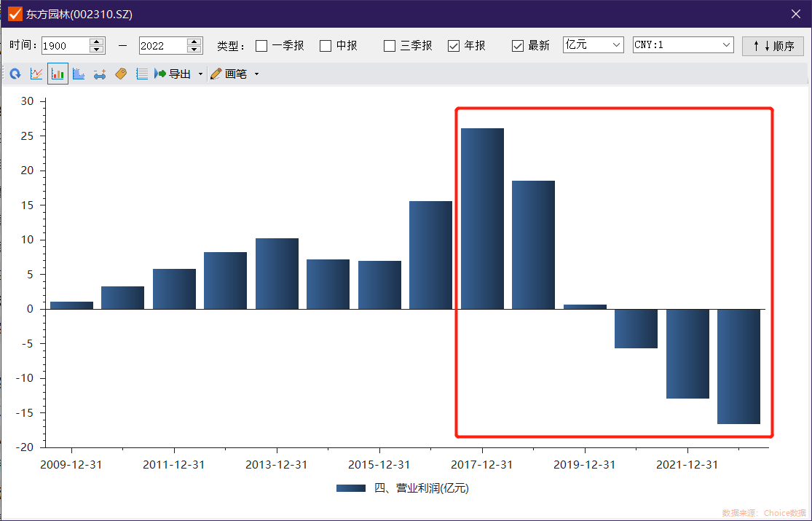Viewport: 812px width, 521px height.
Task: Select the bar chart view icon
Action: pyautogui.click(x=58, y=74)
